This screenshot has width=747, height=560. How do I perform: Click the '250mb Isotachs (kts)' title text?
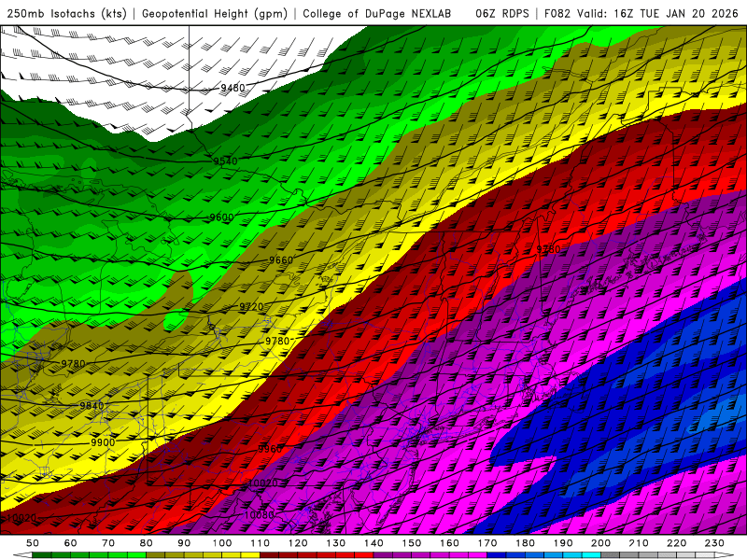click(x=66, y=13)
